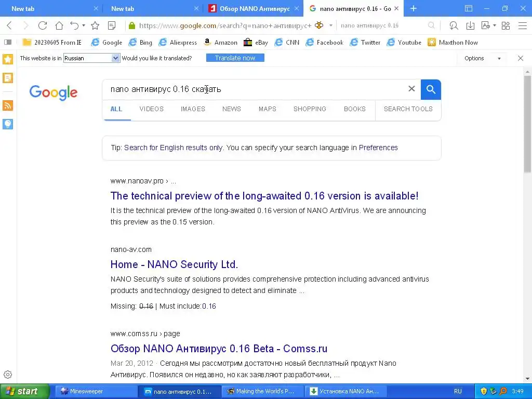The image size is (532, 399).
Task: Click the window layout icon in title bar
Action: [469, 8]
